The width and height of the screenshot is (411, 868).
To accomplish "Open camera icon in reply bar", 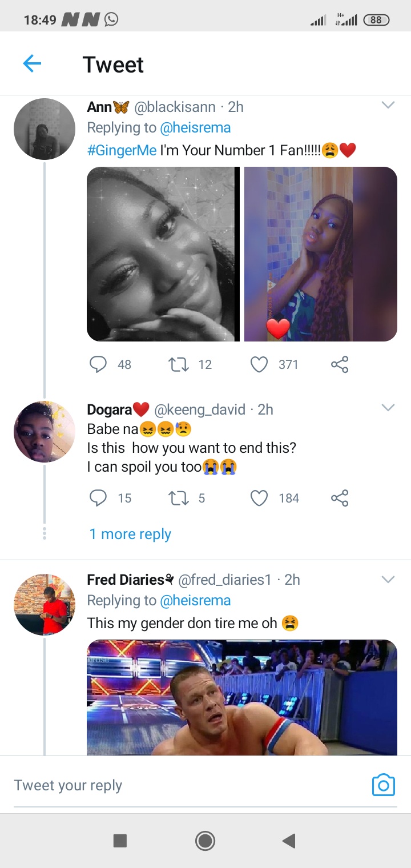I will (x=383, y=785).
